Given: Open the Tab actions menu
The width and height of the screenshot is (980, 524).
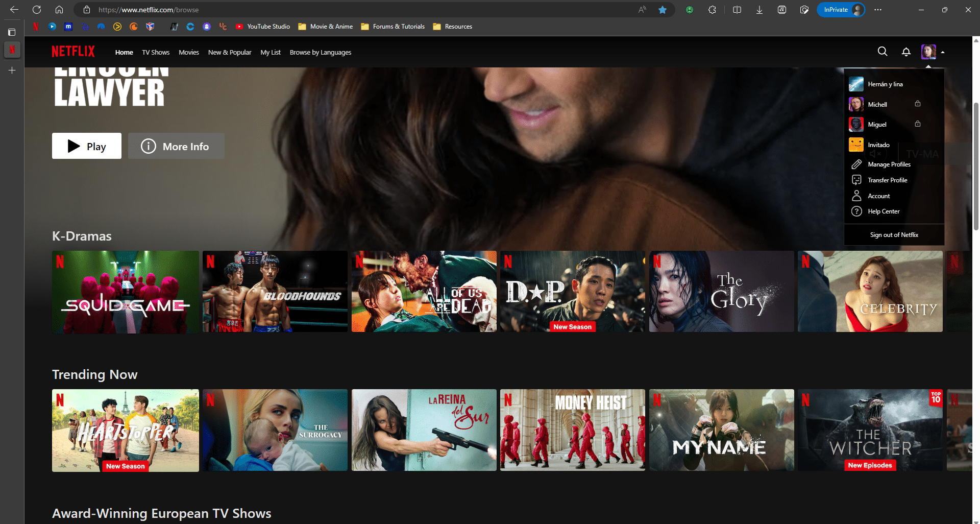Looking at the screenshot, I should tap(12, 32).
